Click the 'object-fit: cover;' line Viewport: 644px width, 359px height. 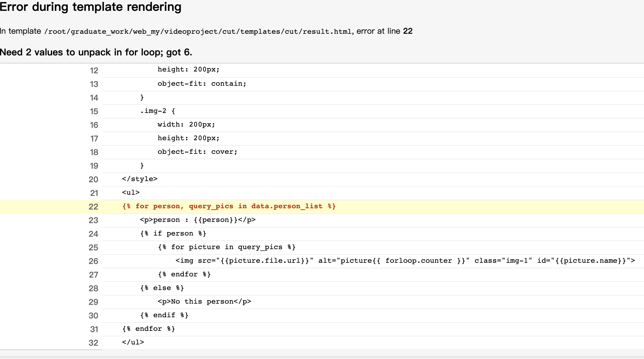click(x=197, y=152)
